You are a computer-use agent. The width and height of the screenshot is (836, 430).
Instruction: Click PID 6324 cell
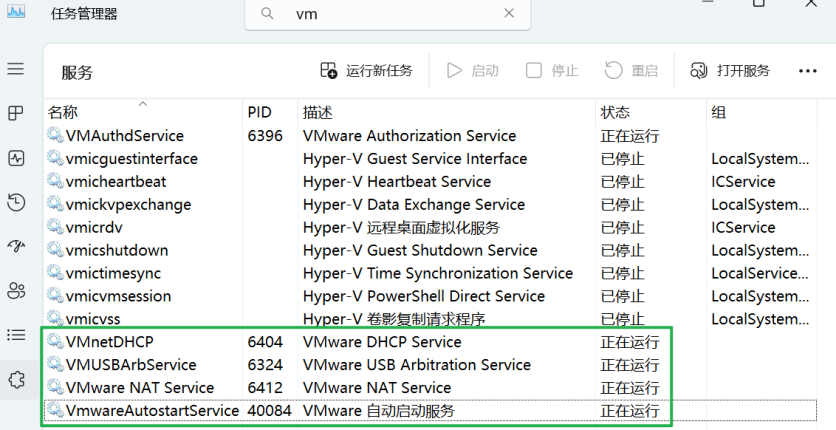coord(265,364)
